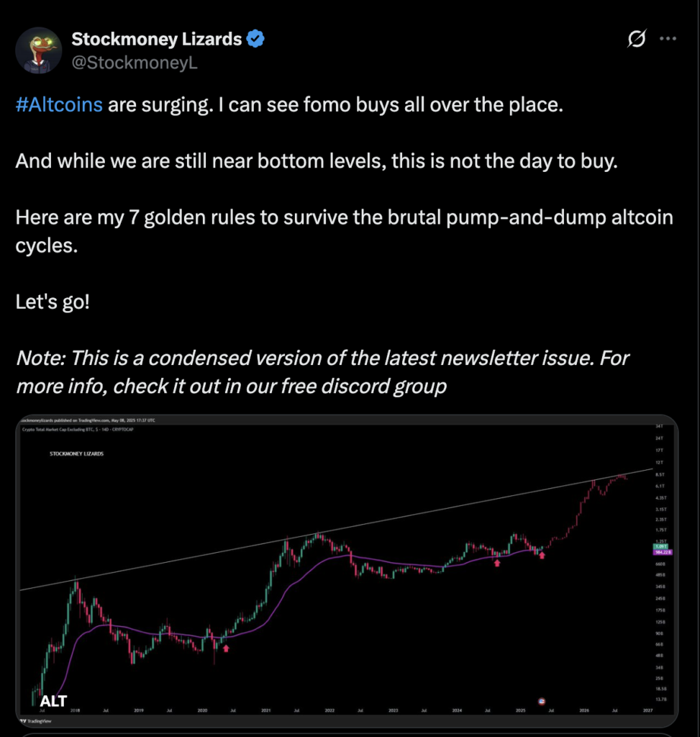The image size is (700, 737).
Task: Click the TradingView logo below the chart
Action: click(x=36, y=721)
